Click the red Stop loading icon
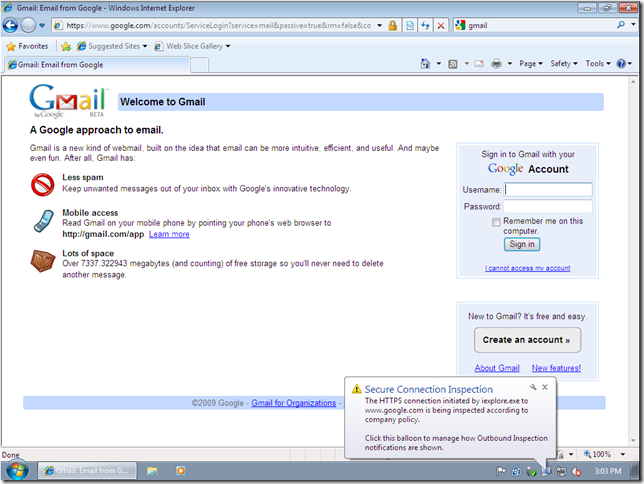The width and height of the screenshot is (644, 484). point(441,25)
